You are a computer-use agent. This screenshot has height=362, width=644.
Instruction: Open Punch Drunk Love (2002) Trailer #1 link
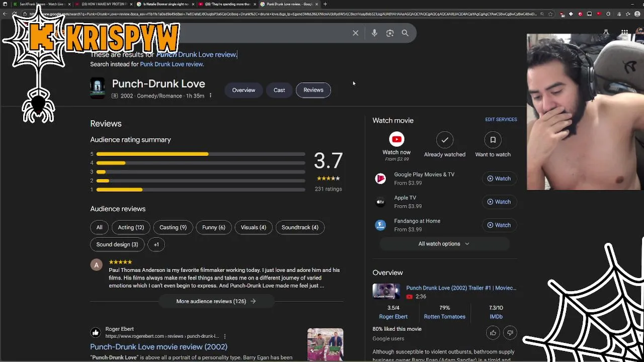pyautogui.click(x=461, y=288)
